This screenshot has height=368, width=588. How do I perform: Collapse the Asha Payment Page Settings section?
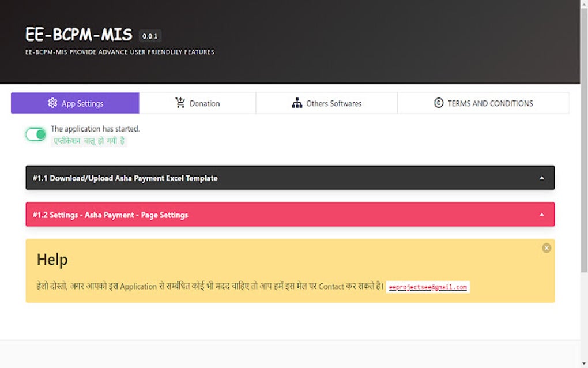pyautogui.click(x=542, y=214)
